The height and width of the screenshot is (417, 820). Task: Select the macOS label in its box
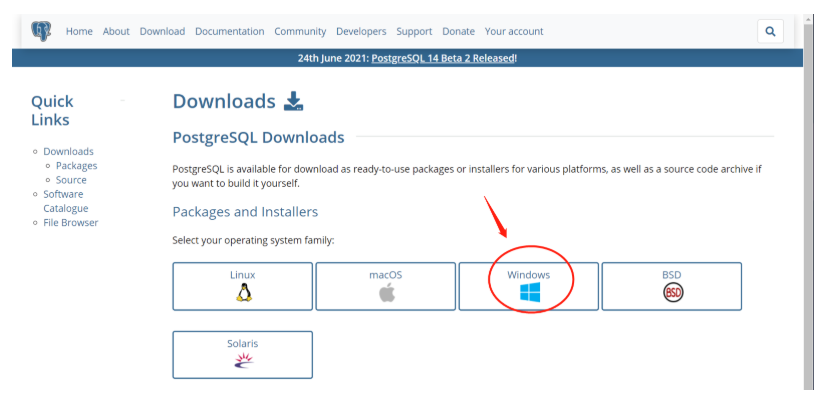pos(385,275)
